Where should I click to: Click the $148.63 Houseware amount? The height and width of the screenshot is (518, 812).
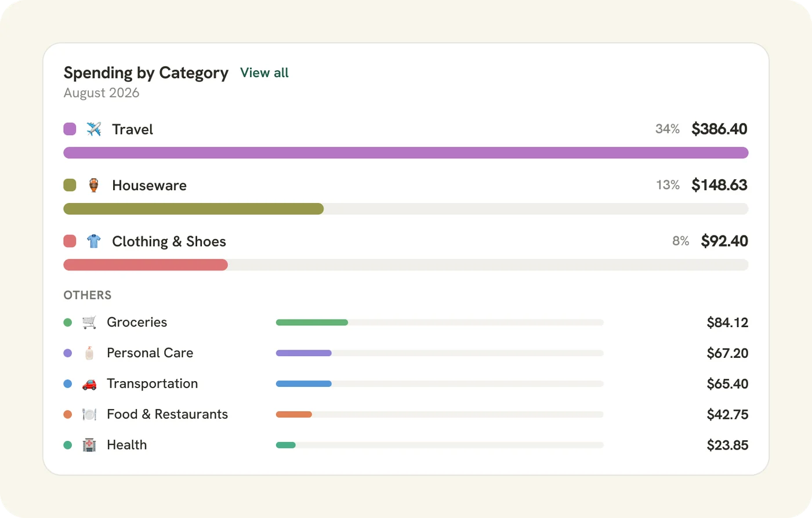[719, 185]
